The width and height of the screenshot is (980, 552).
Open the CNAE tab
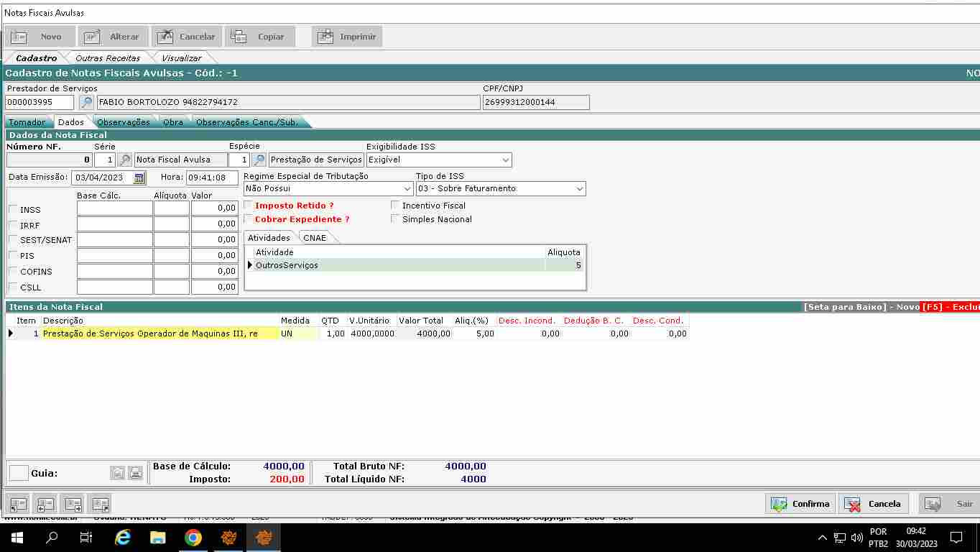pyautogui.click(x=315, y=238)
